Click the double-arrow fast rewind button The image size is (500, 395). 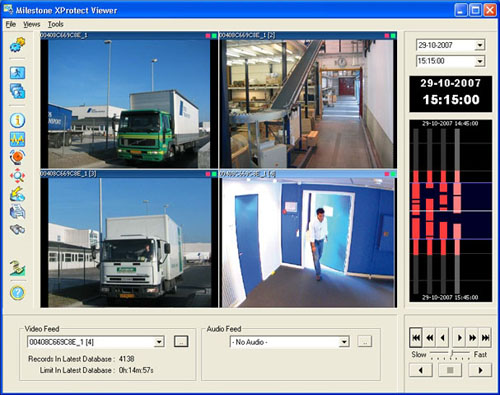click(430, 338)
